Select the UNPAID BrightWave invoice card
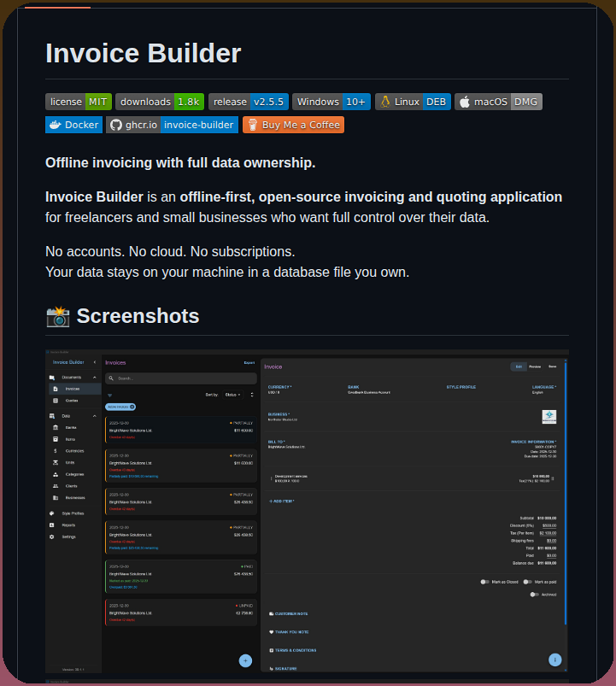Viewport: 616px width, 686px height. pos(180,613)
